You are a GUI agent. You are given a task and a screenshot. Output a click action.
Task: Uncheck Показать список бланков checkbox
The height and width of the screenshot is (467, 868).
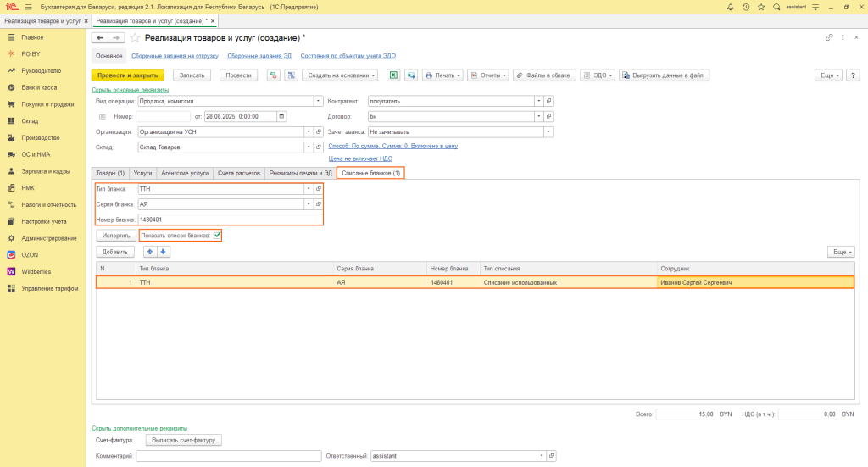click(x=218, y=235)
